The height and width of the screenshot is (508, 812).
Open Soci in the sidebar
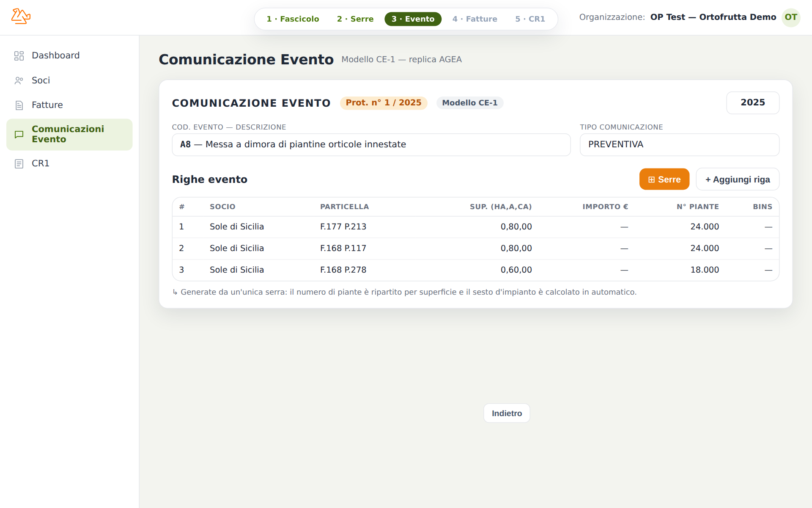(69, 80)
